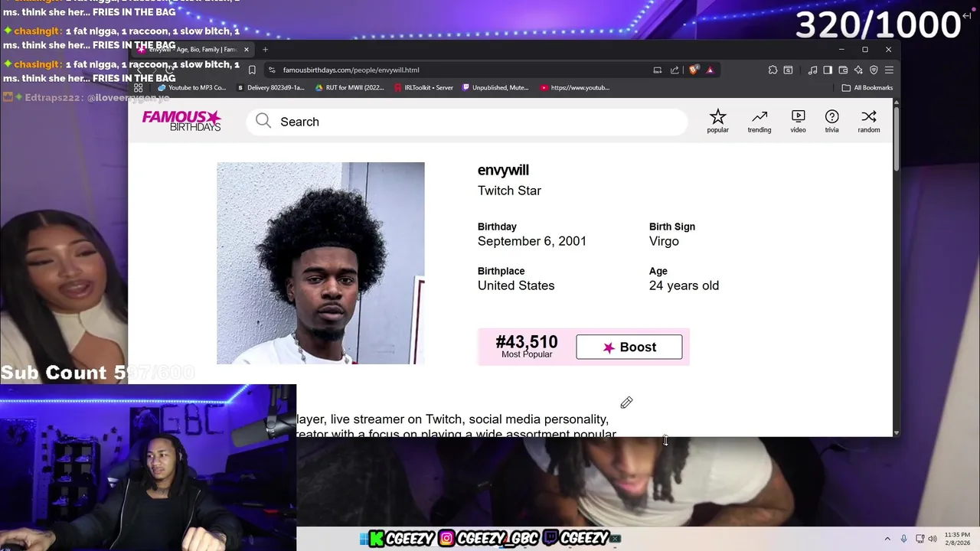Click the site settings icon in address bar
The height and width of the screenshot is (551, 980).
pos(272,70)
